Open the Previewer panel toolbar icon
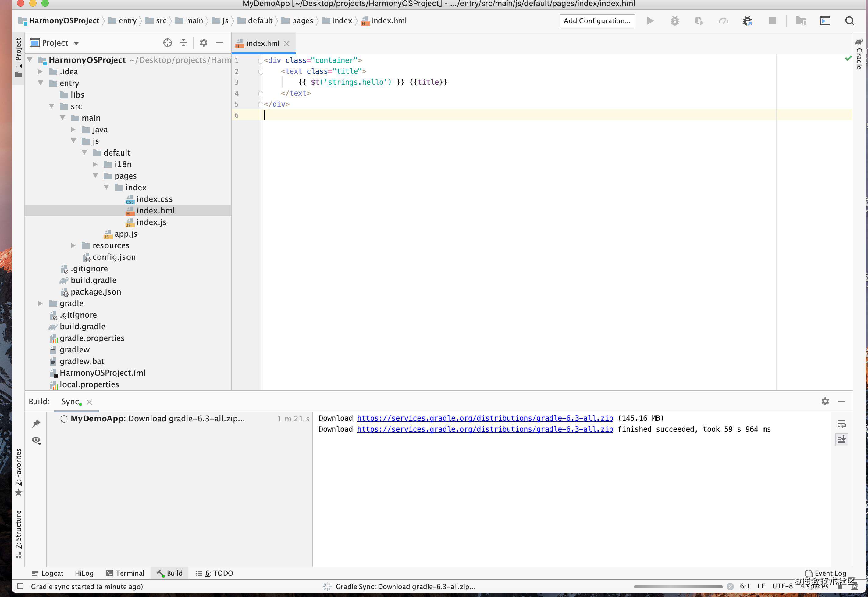The image size is (868, 597). 825,21
